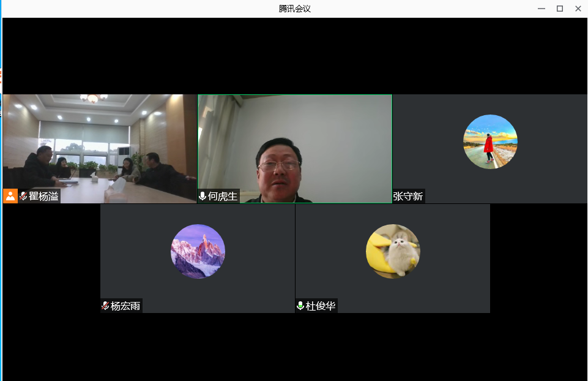Click the muted microphone icon beside 瞿杨溢
This screenshot has height=381, width=588.
click(24, 196)
